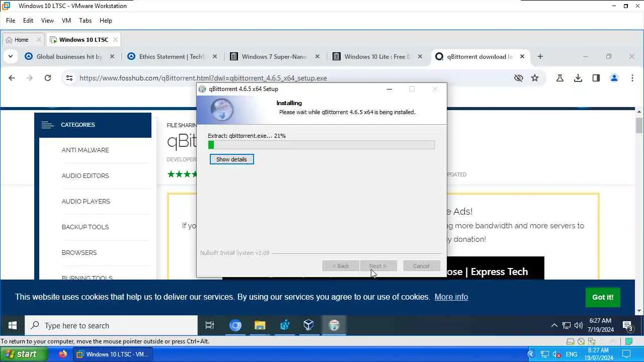The height and width of the screenshot is (362, 644).
Task: Accept cookies with Got it! button
Action: click(603, 297)
